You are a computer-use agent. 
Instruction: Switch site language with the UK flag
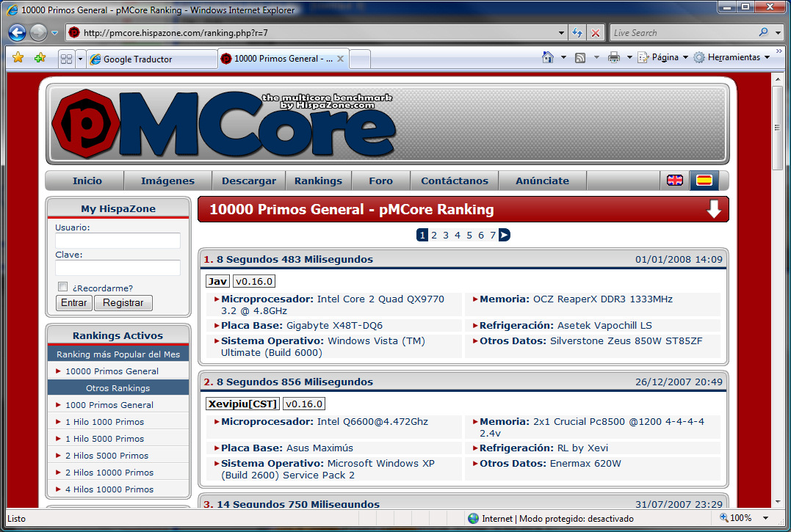click(x=674, y=181)
